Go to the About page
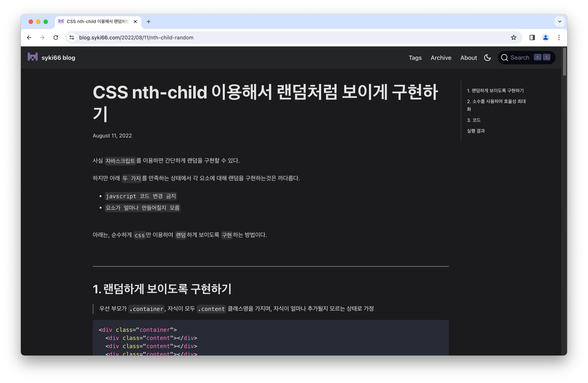The width and height of the screenshot is (588, 383). pyautogui.click(x=469, y=58)
